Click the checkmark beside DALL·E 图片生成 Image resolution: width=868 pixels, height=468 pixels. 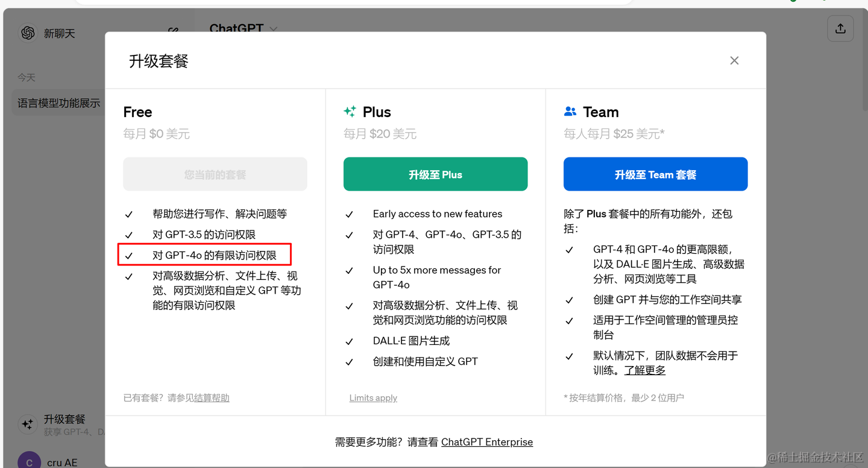pos(349,341)
